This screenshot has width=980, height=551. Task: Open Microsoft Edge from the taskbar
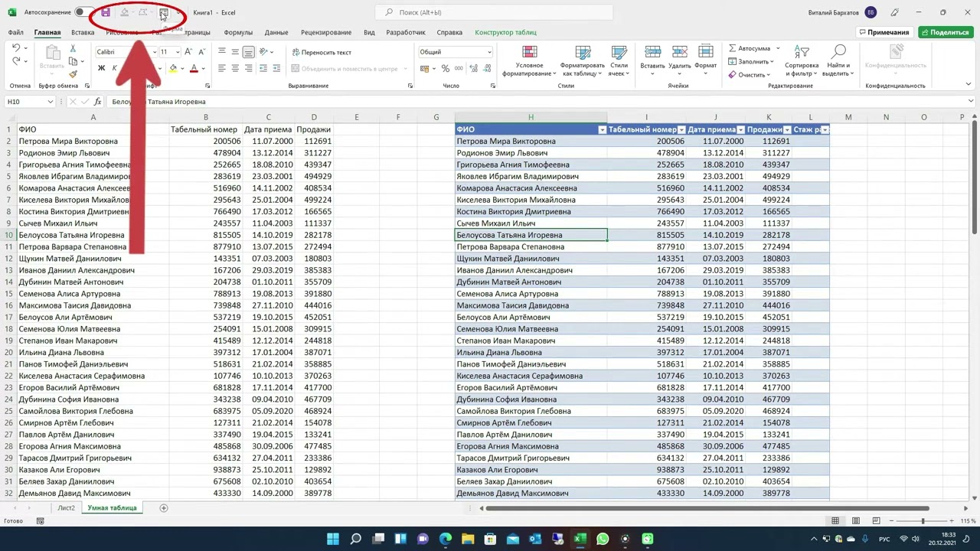445,539
